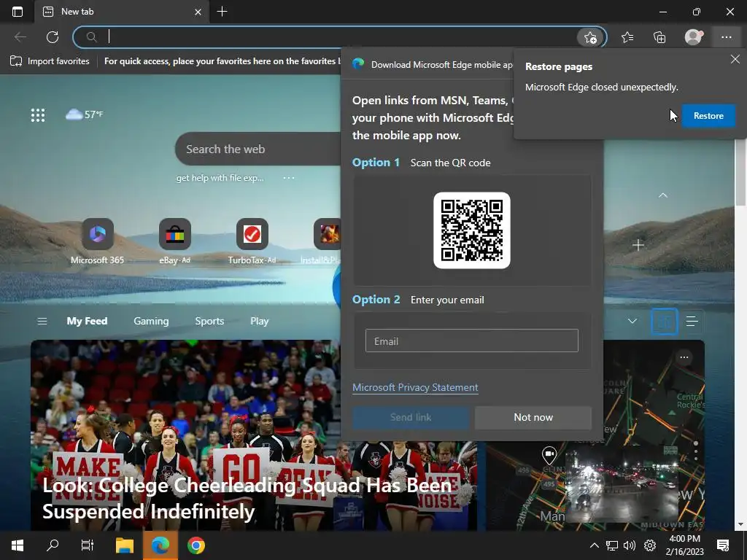This screenshot has width=747, height=560.
Task: Select the list feed layout view
Action: 692,322
